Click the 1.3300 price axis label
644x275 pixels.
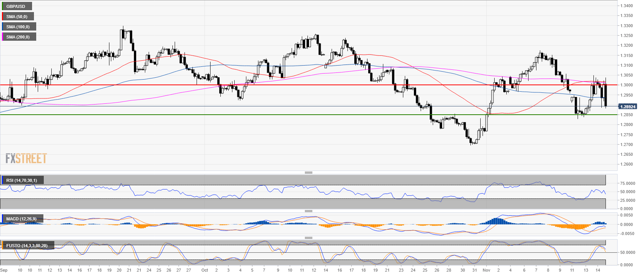[627, 26]
